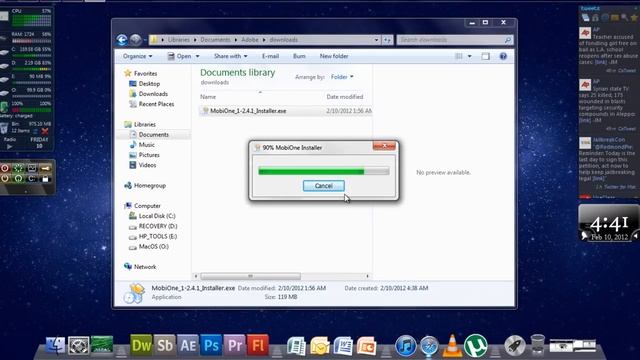
Task: Toggle the Explorer preview pane icon
Action: coord(485,56)
